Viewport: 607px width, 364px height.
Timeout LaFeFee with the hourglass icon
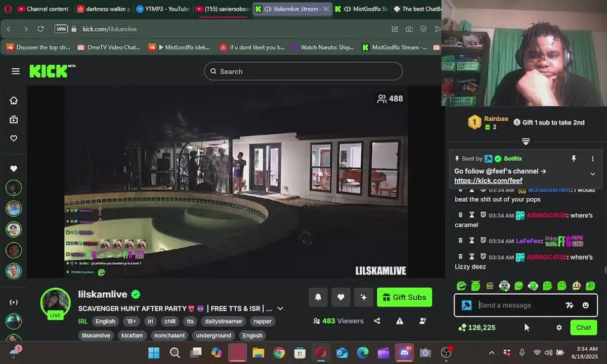(471, 241)
